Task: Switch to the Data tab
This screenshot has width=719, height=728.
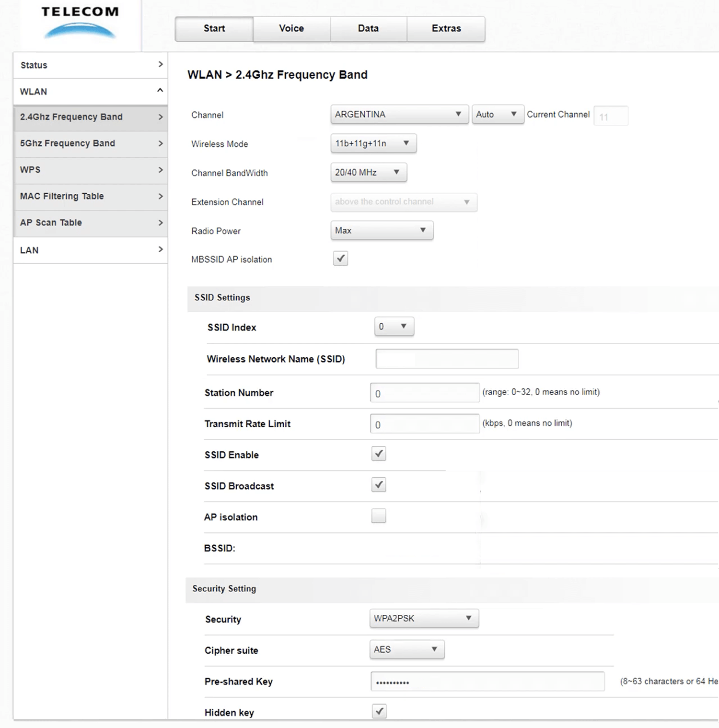Action: click(368, 29)
